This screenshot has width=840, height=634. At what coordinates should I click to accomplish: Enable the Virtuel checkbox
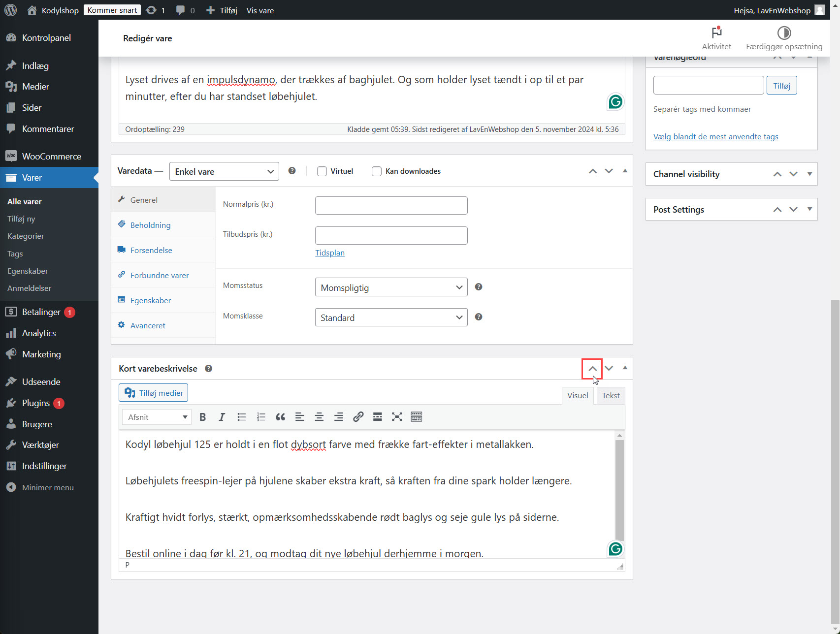pyautogui.click(x=322, y=171)
